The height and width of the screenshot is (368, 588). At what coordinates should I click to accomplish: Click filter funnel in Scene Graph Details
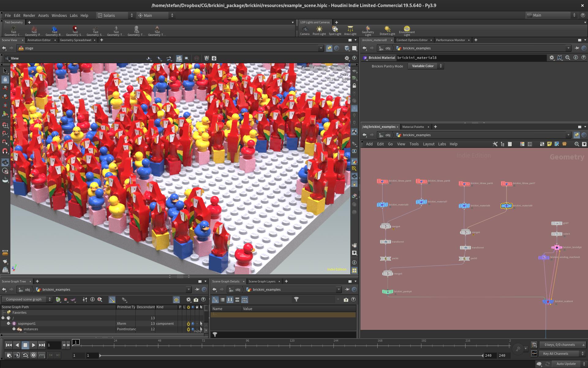click(x=296, y=300)
